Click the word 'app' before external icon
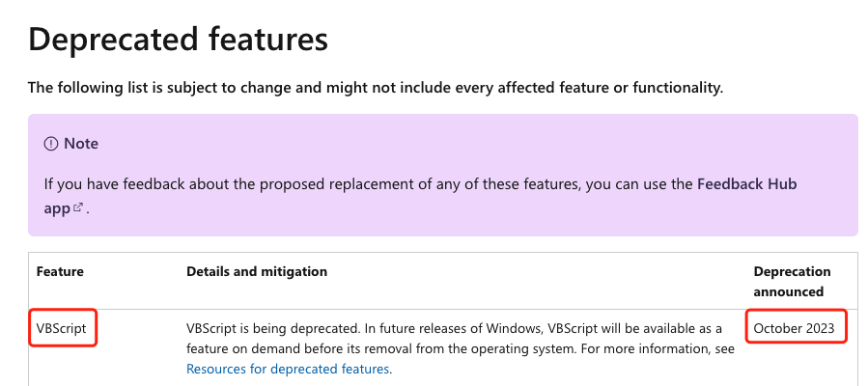Image resolution: width=868 pixels, height=386 pixels. click(x=57, y=209)
